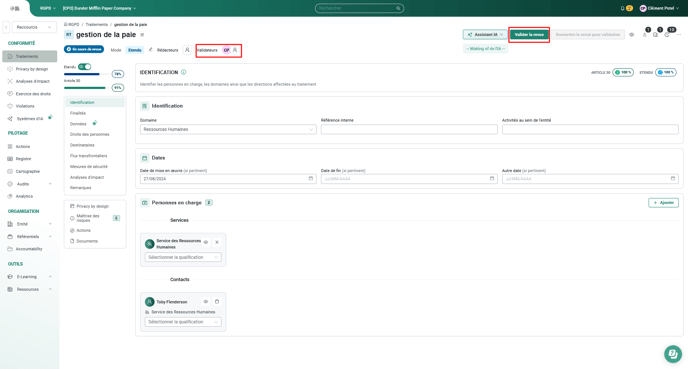Click the info icon beside IDENTIFICATION heading
The image size is (688, 369).
[x=183, y=72]
